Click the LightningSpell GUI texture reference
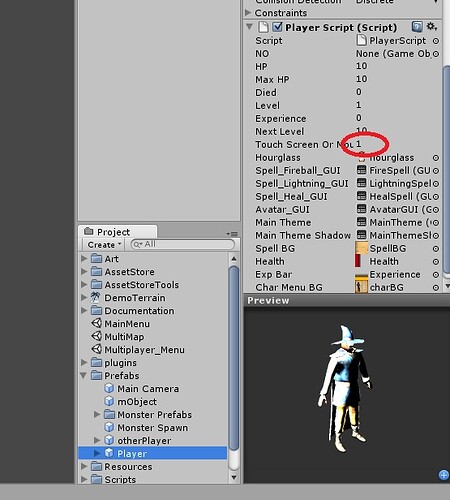This screenshot has height=500, width=450. 394,184
